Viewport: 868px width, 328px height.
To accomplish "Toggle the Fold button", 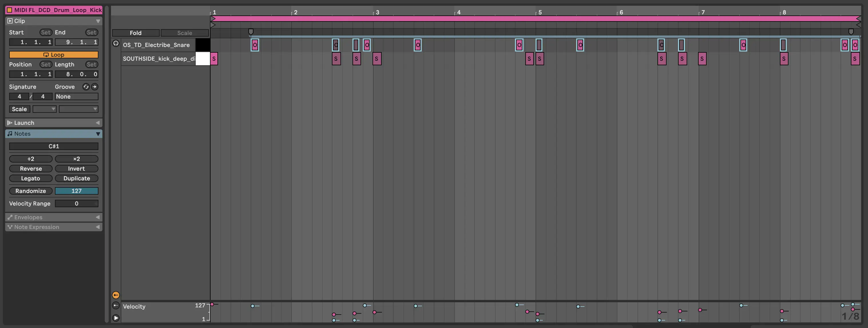I will click(135, 33).
